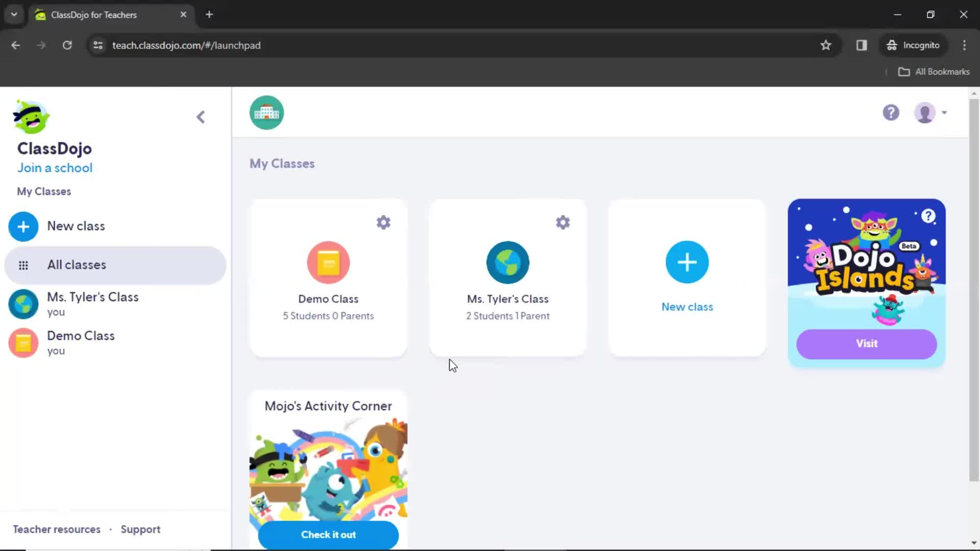Open the user profile icon
This screenshot has height=551, width=980.
tap(925, 112)
